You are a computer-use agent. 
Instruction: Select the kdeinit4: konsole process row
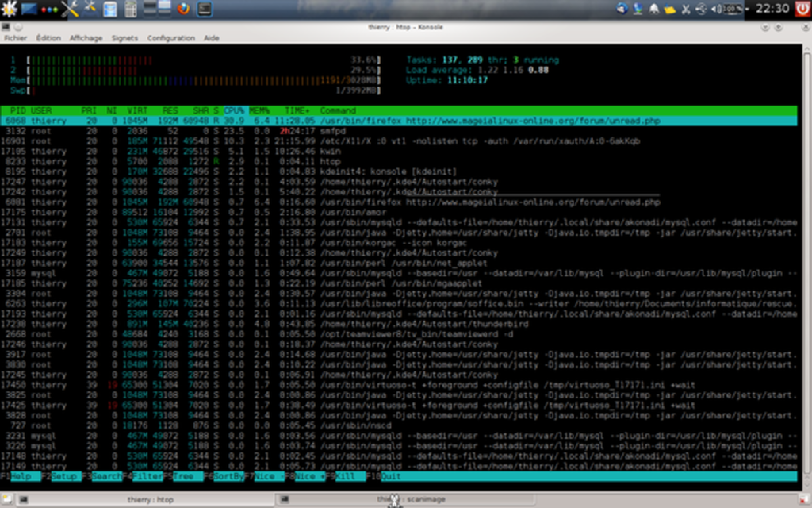click(399, 171)
